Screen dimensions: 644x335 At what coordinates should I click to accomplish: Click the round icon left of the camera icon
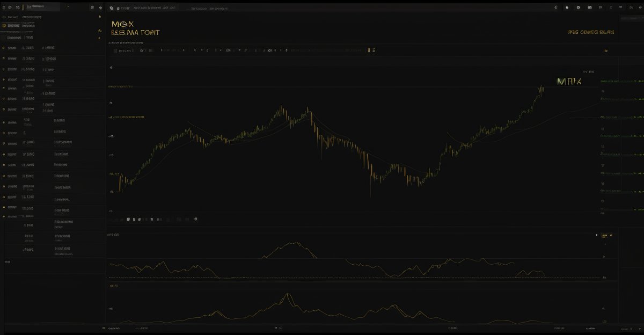578,8
